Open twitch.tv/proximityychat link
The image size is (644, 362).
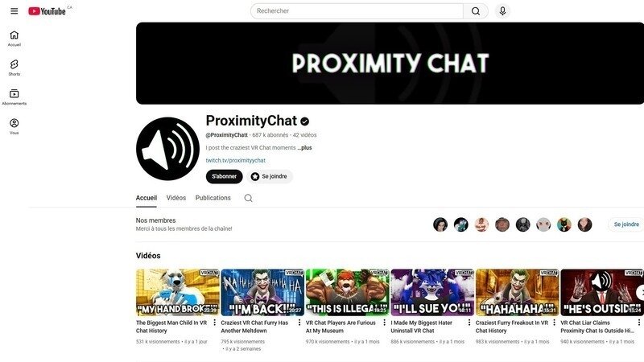point(235,160)
